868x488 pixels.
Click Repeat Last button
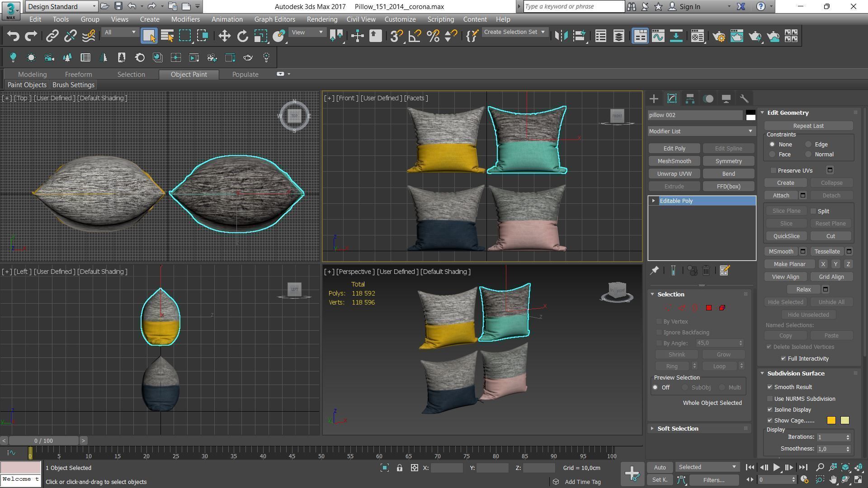point(808,126)
